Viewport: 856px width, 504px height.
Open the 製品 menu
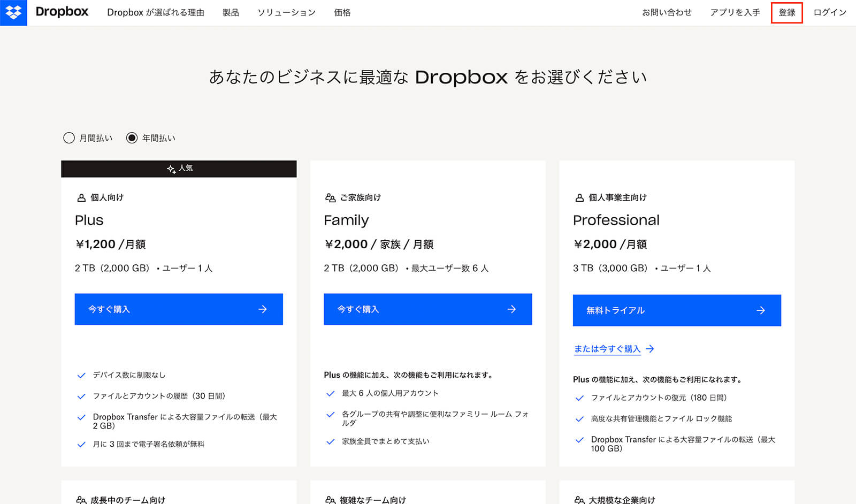click(231, 12)
